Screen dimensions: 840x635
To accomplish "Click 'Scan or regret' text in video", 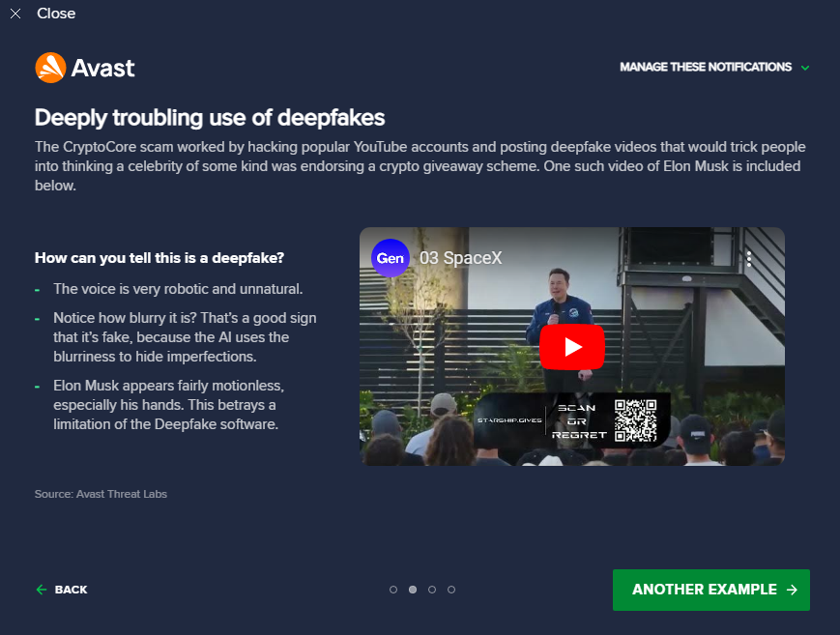I will pyautogui.click(x=579, y=421).
